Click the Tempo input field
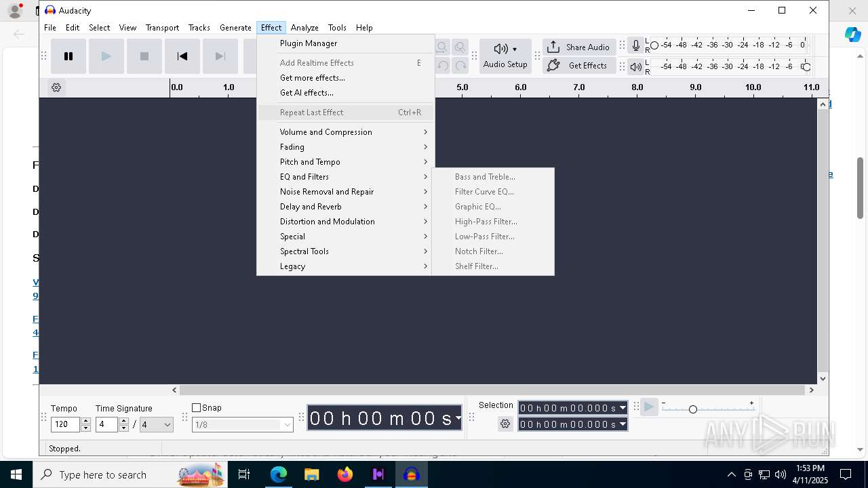This screenshot has height=488, width=868. click(x=66, y=424)
